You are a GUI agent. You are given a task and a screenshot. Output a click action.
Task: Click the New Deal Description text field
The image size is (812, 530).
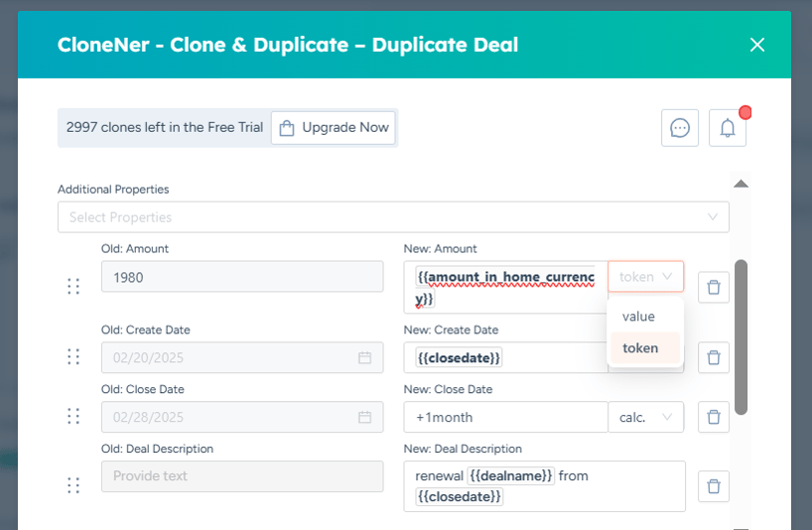[x=544, y=486]
